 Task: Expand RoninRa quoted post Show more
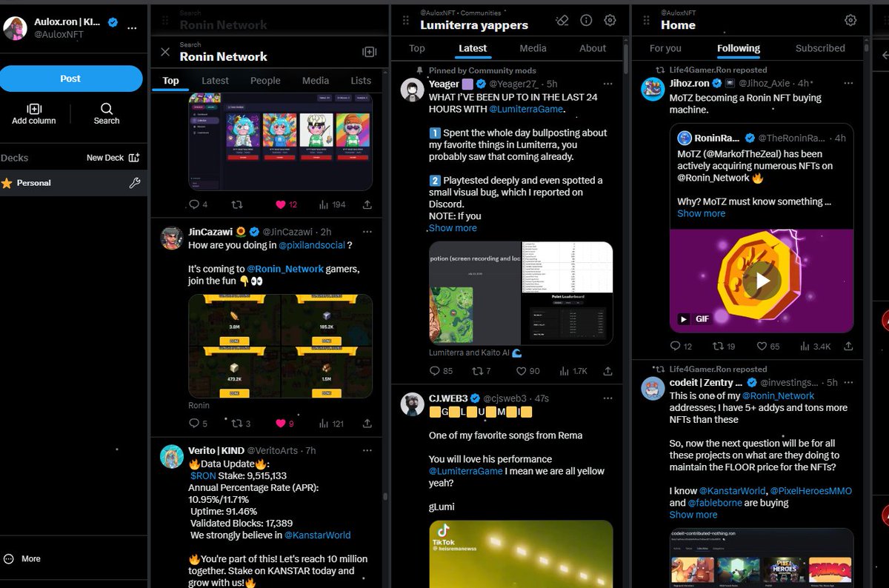(701, 213)
